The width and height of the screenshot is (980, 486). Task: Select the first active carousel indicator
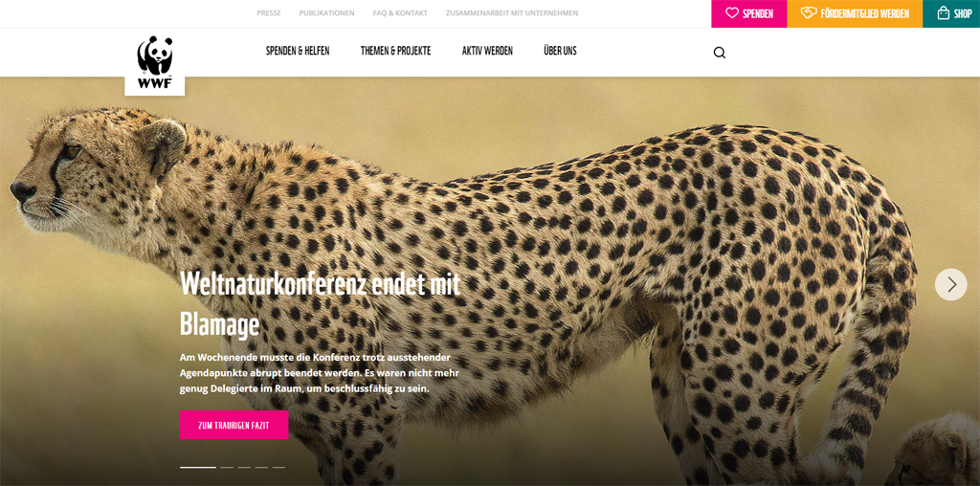click(x=198, y=467)
